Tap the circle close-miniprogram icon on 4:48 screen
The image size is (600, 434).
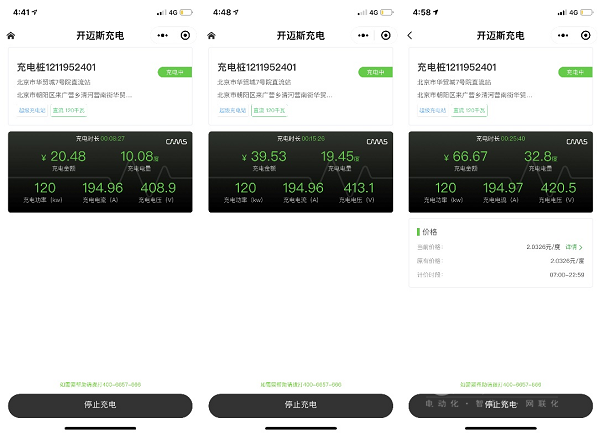385,35
